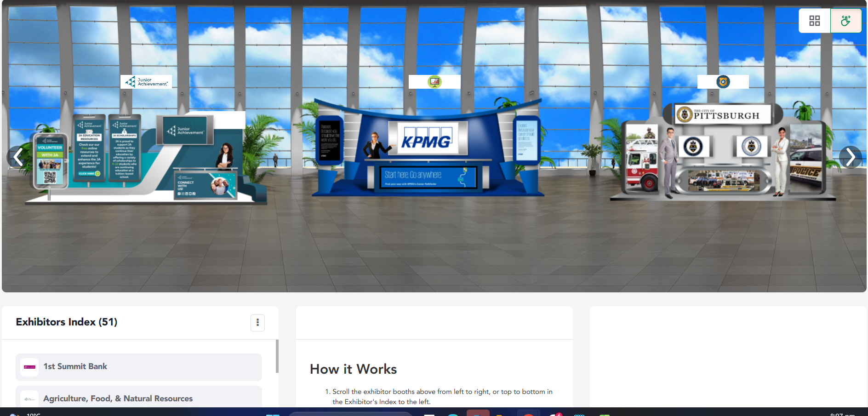The width and height of the screenshot is (868, 416).
Task: Open the vehicles photo on the Pittsburgh booth counter
Action: pyautogui.click(x=723, y=180)
